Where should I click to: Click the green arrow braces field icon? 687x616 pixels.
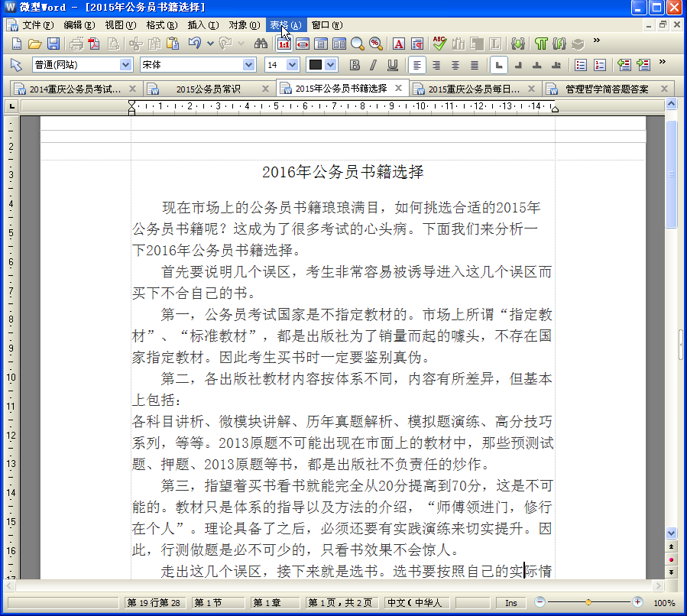518,44
